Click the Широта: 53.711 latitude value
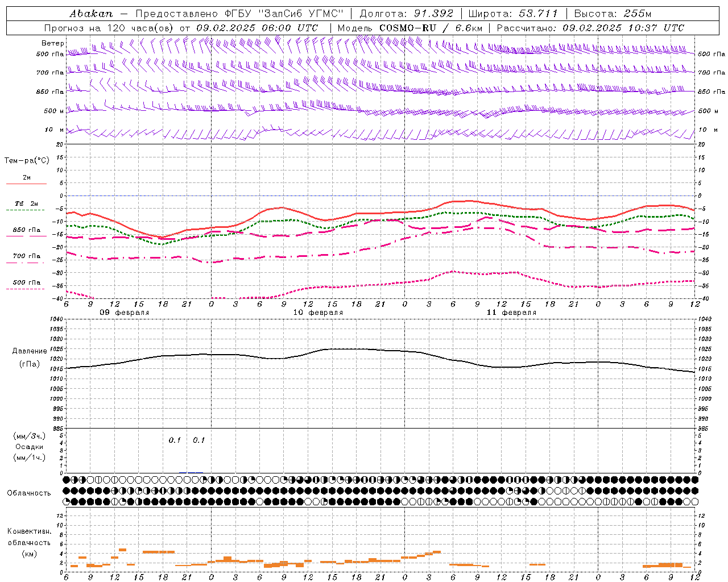 [513, 14]
